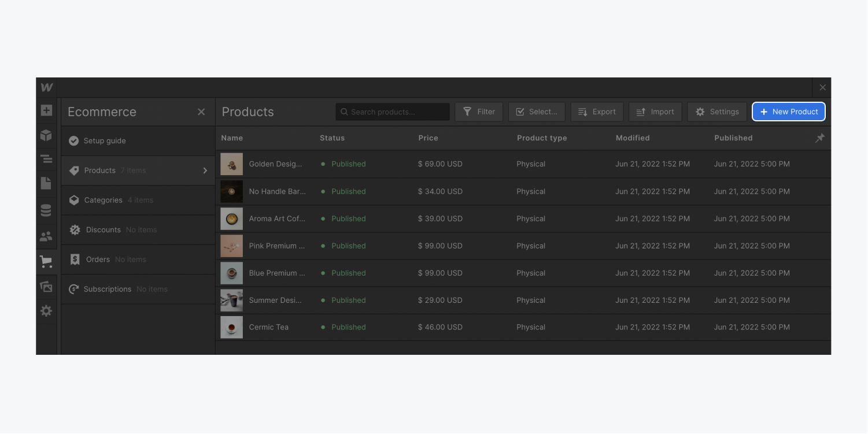Expand the Products chevron arrow
Image resolution: width=868 pixels, height=434 pixels.
coord(205,170)
